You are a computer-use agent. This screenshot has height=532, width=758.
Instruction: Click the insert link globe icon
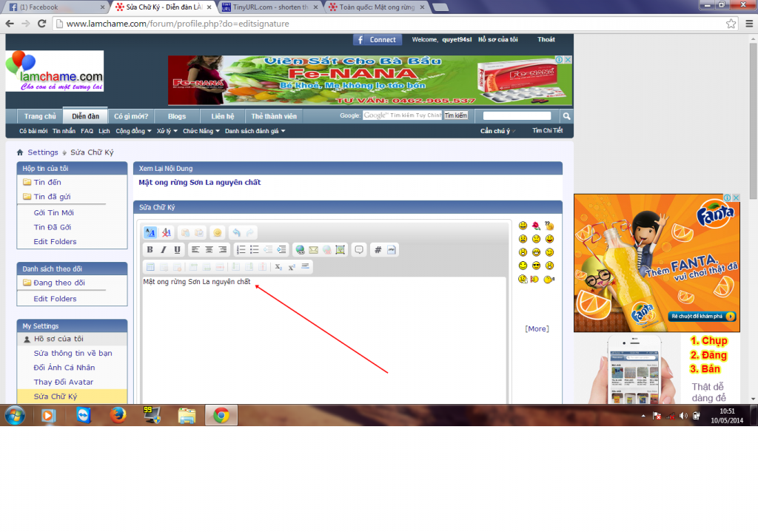point(299,250)
